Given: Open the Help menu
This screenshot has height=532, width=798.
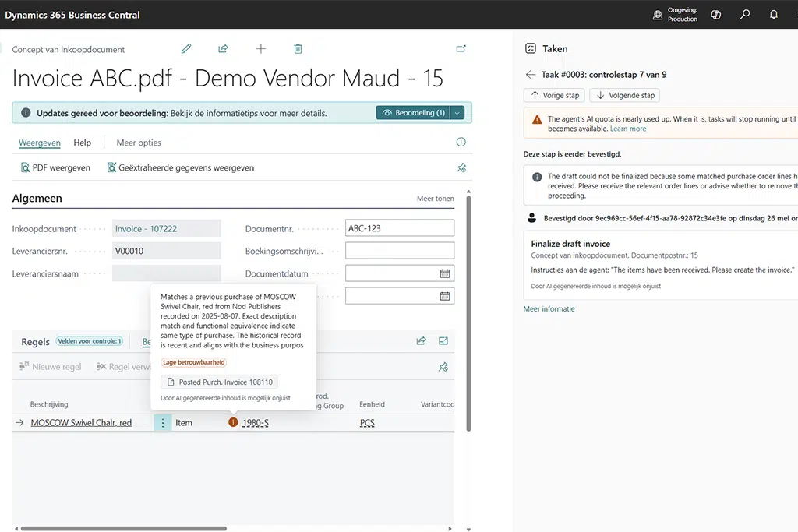Looking at the screenshot, I should point(82,143).
